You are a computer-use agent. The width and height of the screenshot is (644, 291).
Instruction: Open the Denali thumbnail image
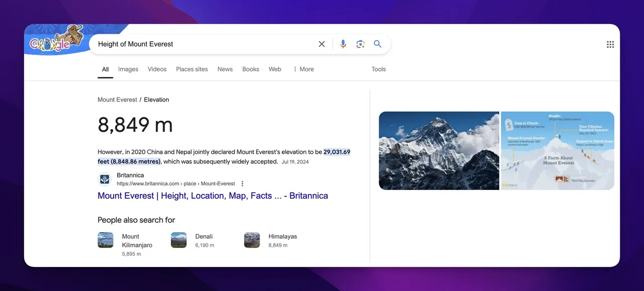(179, 240)
